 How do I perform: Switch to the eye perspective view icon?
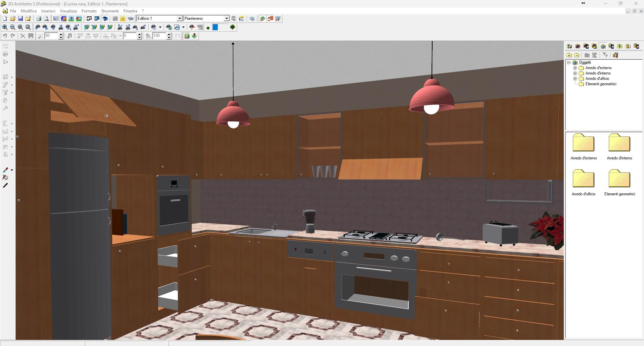(x=71, y=18)
